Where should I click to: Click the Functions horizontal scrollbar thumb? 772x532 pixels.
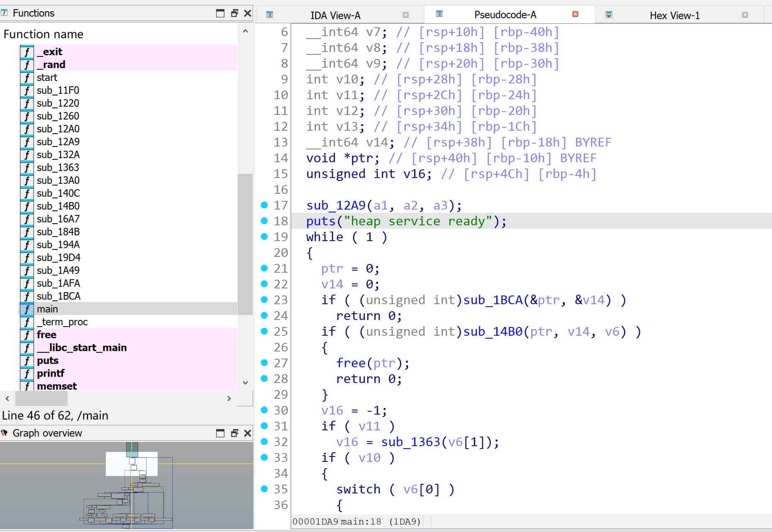tap(41, 398)
